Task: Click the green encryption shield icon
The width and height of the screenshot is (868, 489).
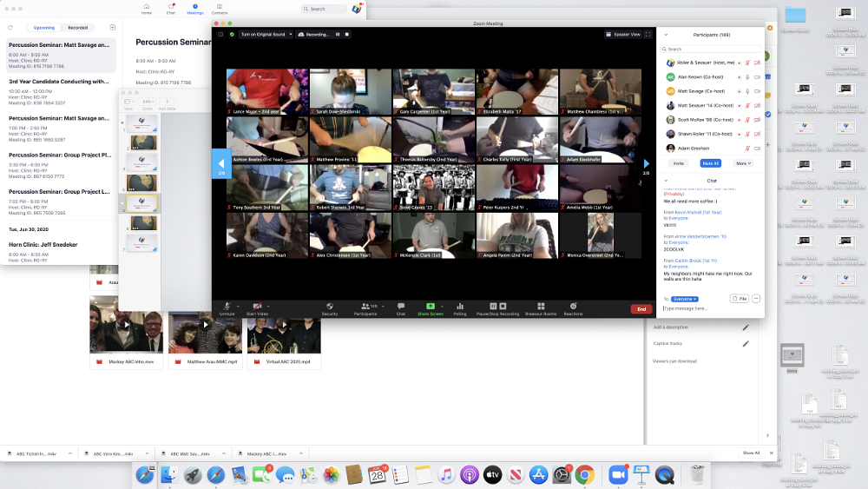Action: point(232,35)
